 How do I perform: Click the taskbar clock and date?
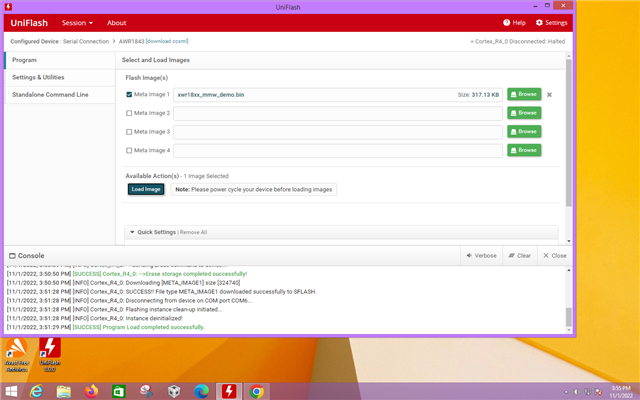pos(621,392)
